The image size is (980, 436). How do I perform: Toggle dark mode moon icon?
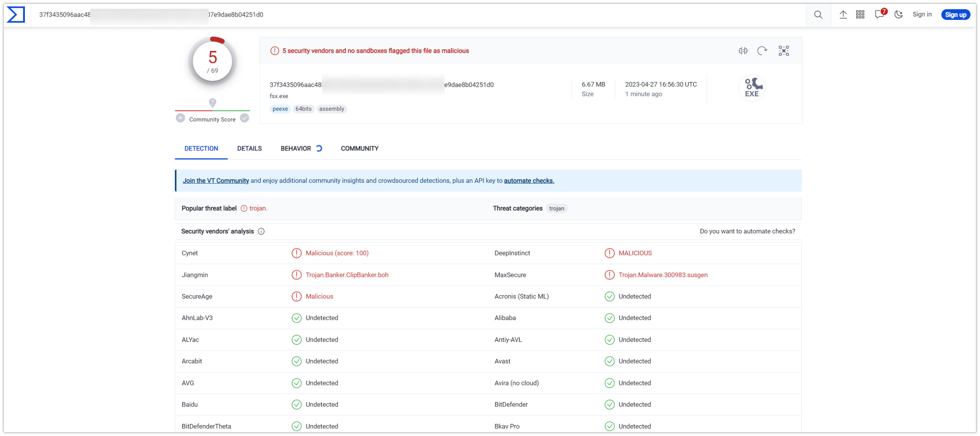[898, 15]
